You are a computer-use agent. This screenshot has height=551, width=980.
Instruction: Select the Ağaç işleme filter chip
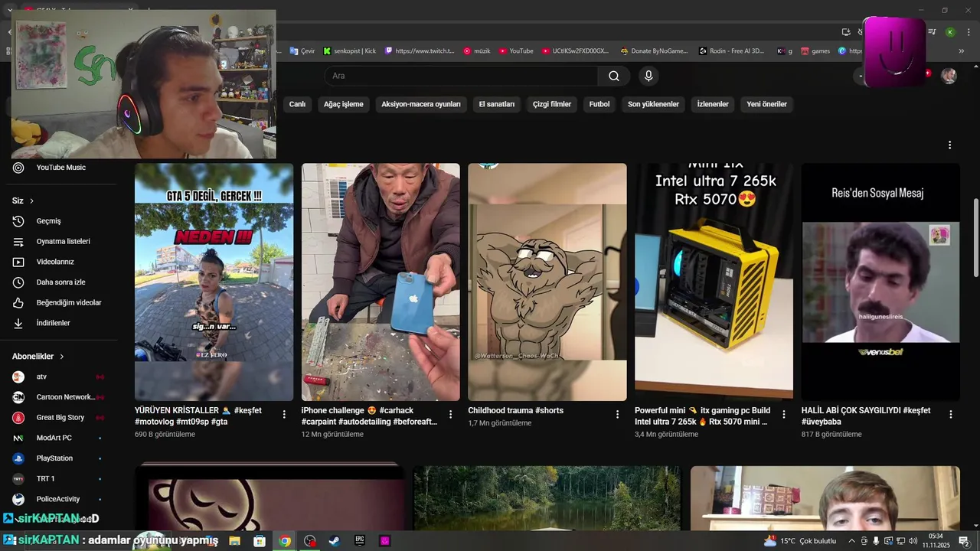344,104
